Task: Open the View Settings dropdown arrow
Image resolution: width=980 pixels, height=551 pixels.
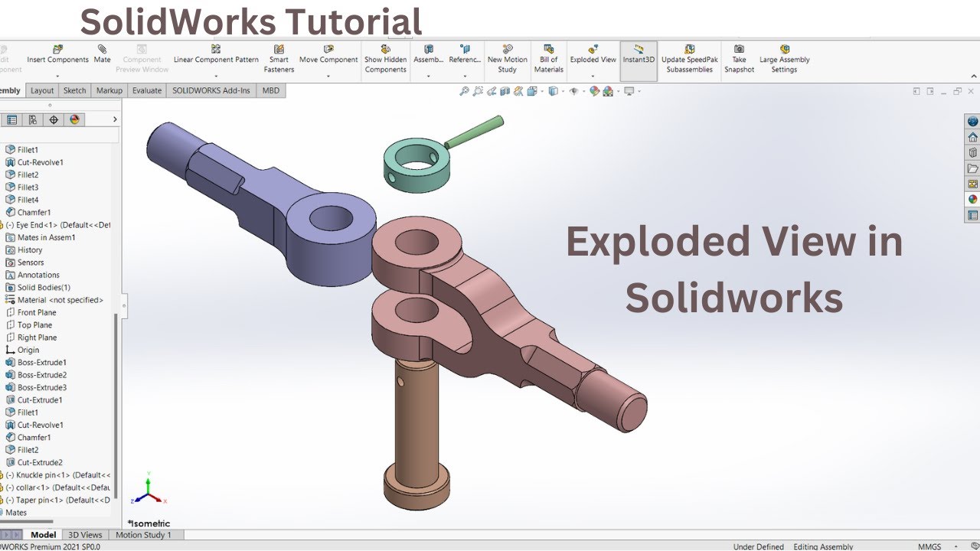Action: pos(639,92)
